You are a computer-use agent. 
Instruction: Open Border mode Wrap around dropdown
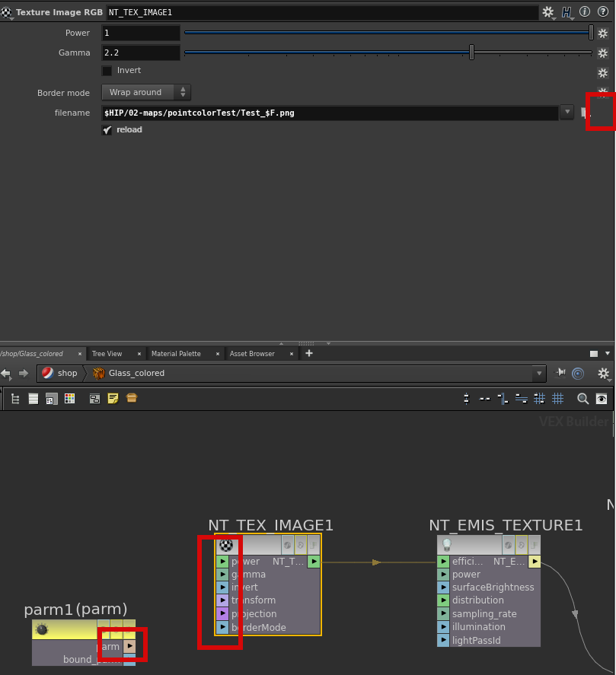146,92
